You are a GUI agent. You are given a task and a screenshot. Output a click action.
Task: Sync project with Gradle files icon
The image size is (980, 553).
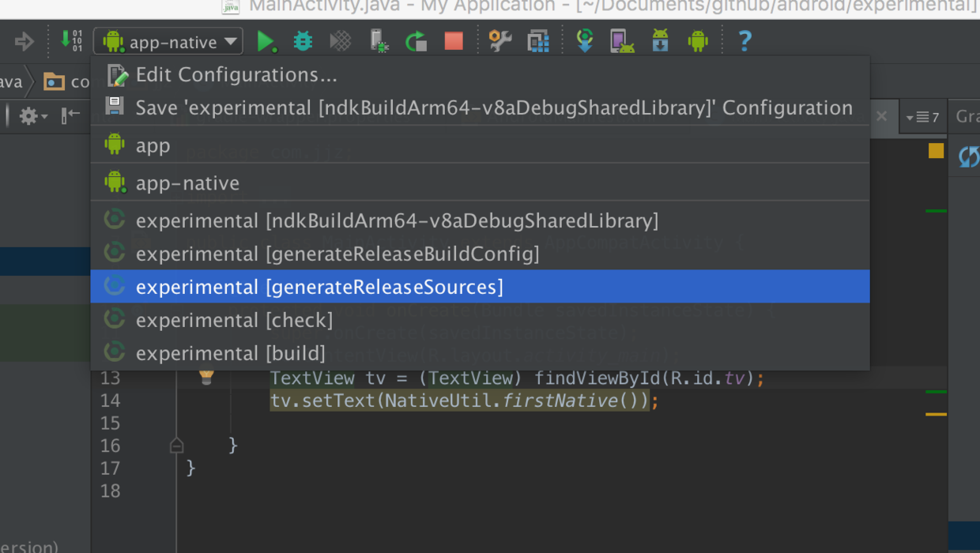[585, 41]
